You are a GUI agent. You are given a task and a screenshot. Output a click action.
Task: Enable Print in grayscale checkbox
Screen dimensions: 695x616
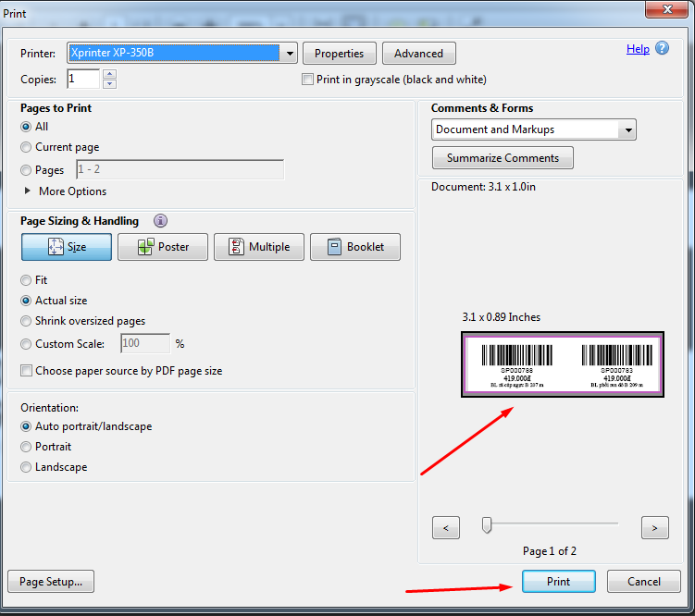(x=308, y=80)
